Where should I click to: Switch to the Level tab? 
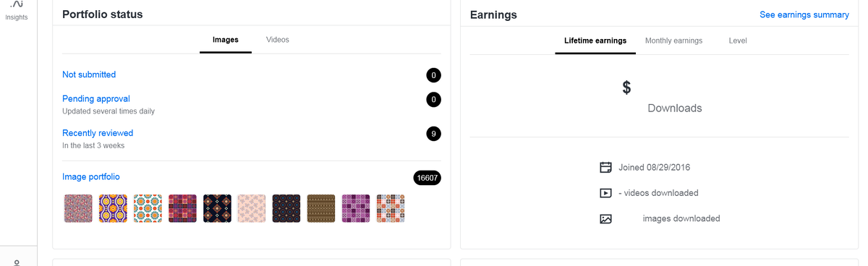click(x=738, y=40)
